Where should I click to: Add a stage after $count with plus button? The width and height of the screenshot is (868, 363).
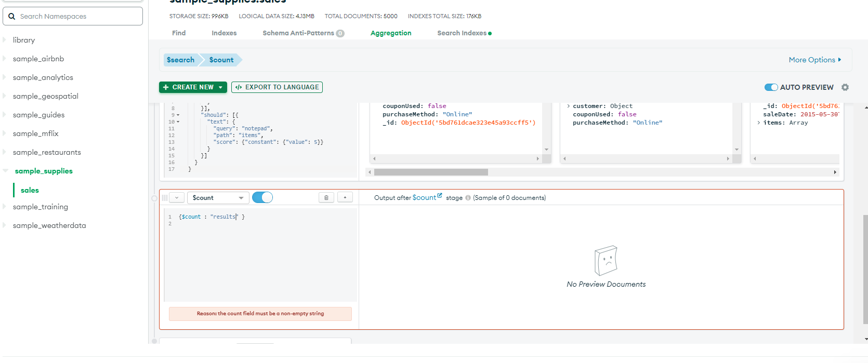click(345, 197)
